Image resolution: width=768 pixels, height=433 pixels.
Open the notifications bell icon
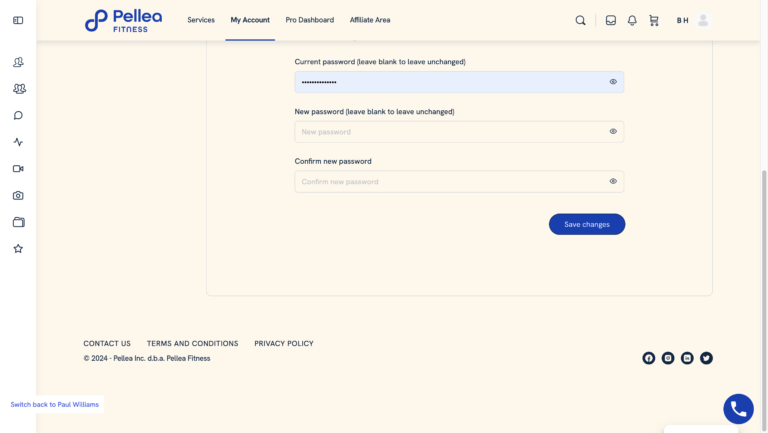[632, 20]
